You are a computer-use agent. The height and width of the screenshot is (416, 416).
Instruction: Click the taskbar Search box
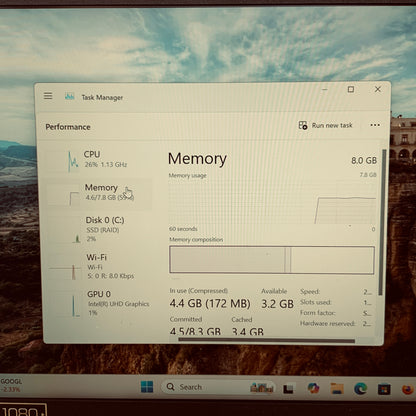(x=218, y=387)
